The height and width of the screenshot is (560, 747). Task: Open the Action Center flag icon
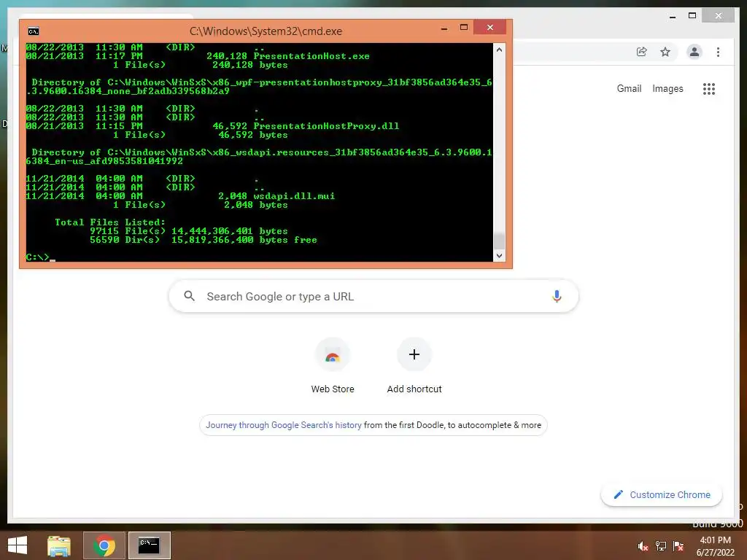[x=678, y=546]
